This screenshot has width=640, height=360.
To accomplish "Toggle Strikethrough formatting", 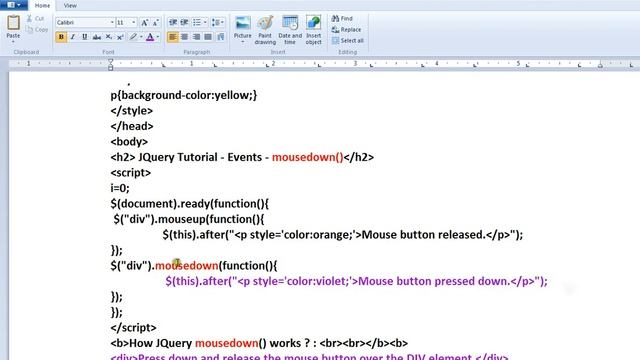I will pyautogui.click(x=96, y=37).
